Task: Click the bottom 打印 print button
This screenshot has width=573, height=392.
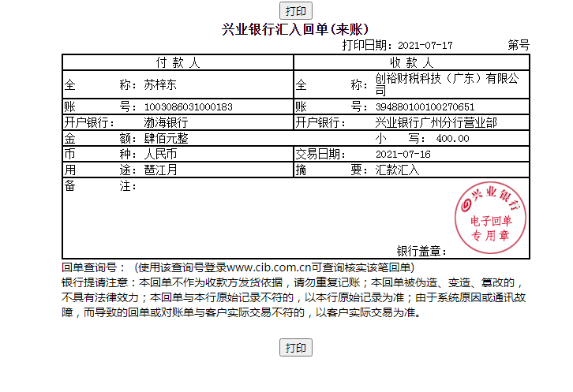Action: click(296, 347)
